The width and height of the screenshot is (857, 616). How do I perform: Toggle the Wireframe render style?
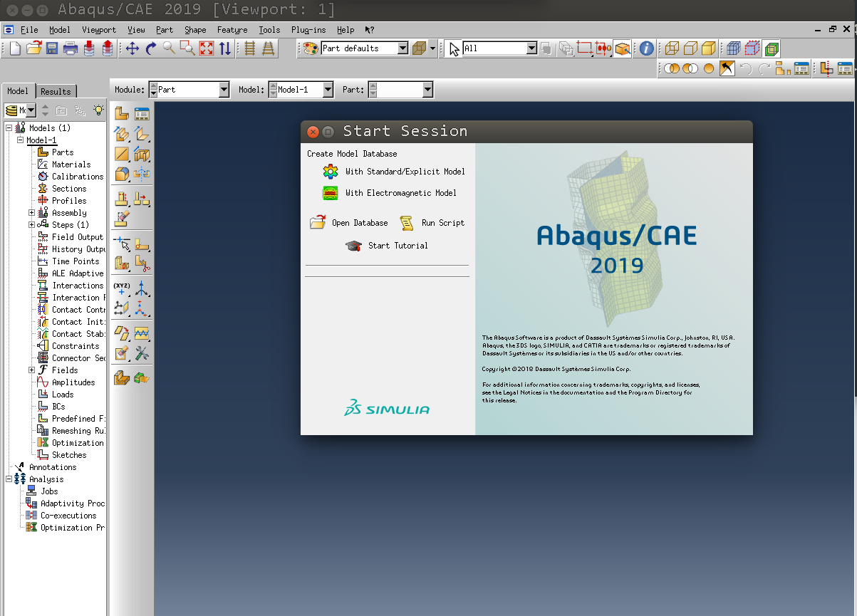671,48
